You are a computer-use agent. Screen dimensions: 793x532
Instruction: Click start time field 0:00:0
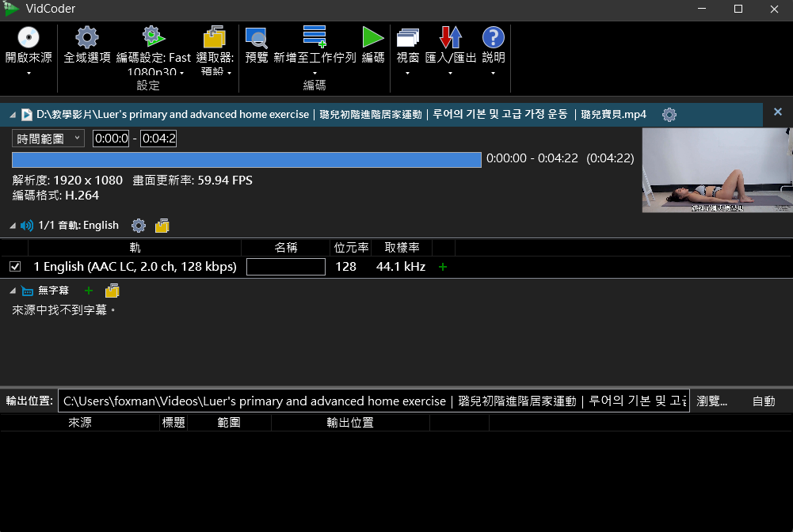point(111,139)
